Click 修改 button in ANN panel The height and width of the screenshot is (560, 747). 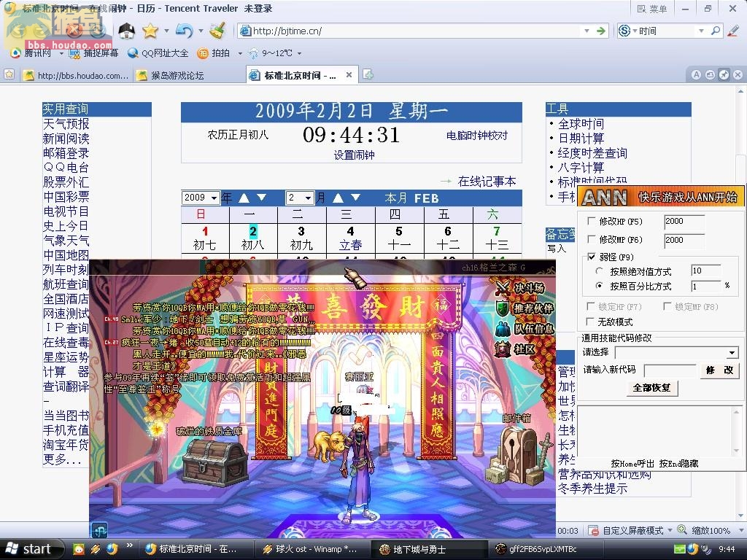click(719, 370)
